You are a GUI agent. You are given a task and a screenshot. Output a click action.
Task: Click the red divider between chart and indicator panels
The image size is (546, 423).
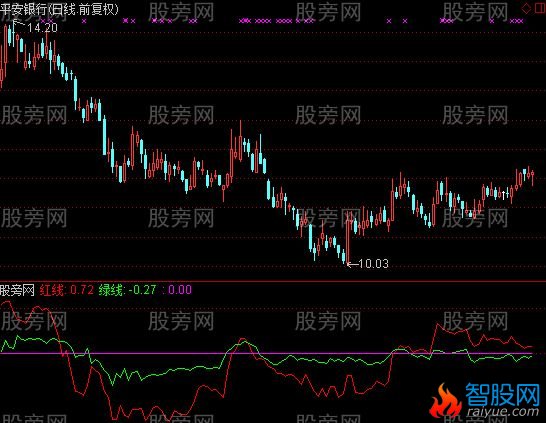tap(273, 281)
